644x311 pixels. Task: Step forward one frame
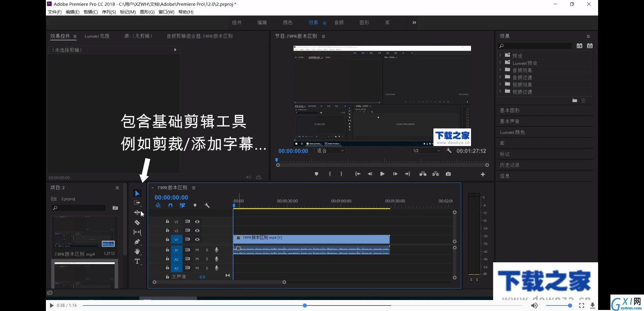point(395,174)
